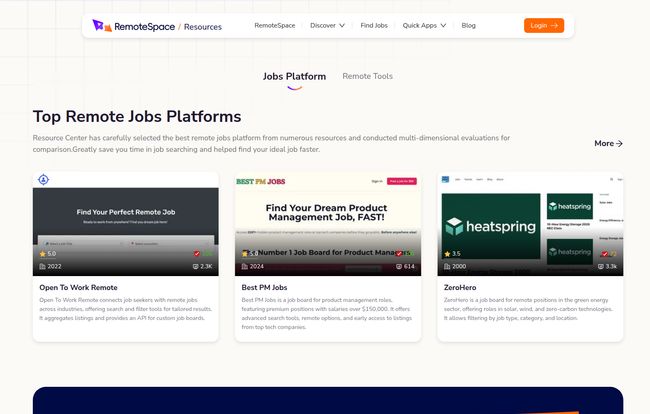650x414 pixels.
Task: Click the blue compass icon on first card
Action: click(x=44, y=179)
